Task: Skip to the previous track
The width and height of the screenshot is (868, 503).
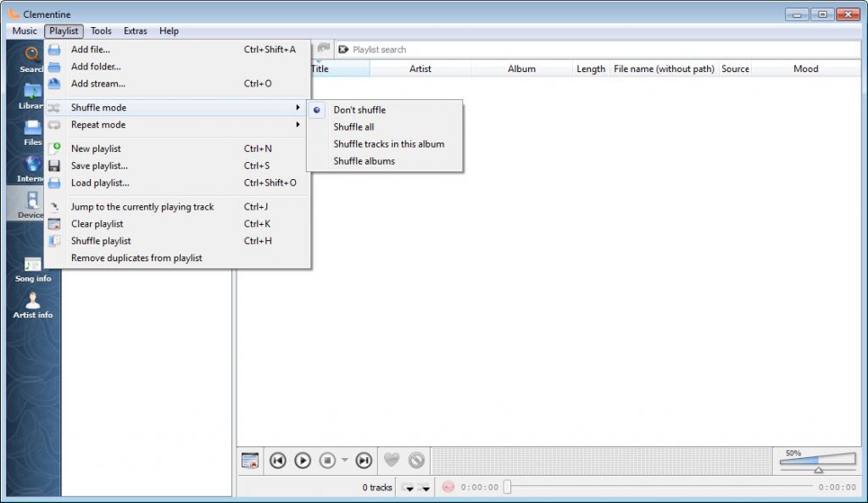Action: [x=278, y=461]
